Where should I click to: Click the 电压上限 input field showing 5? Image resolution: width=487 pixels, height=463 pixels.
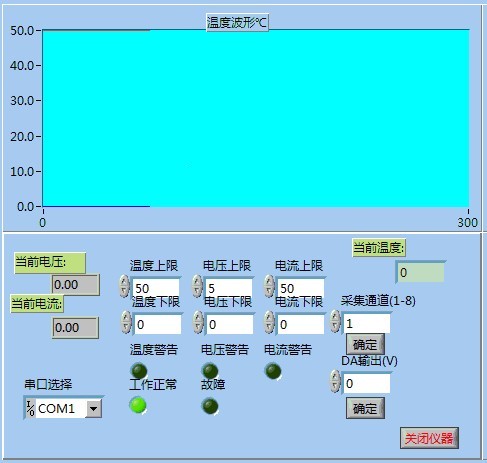coord(229,288)
